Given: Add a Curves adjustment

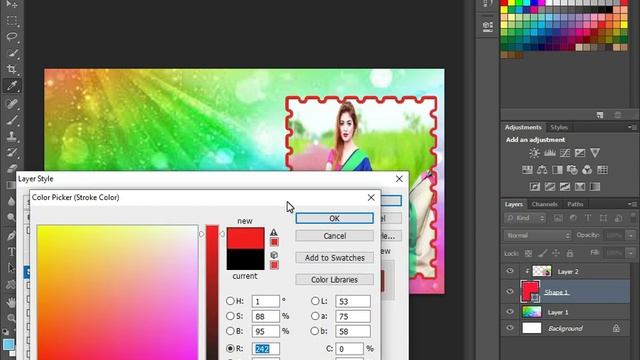Looking at the screenshot, I should (x=565, y=153).
